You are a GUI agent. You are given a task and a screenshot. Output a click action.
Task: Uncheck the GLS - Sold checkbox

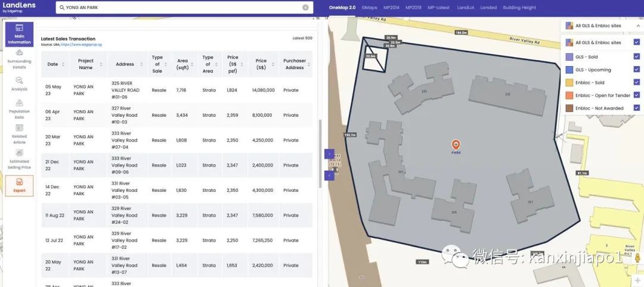coord(637,57)
